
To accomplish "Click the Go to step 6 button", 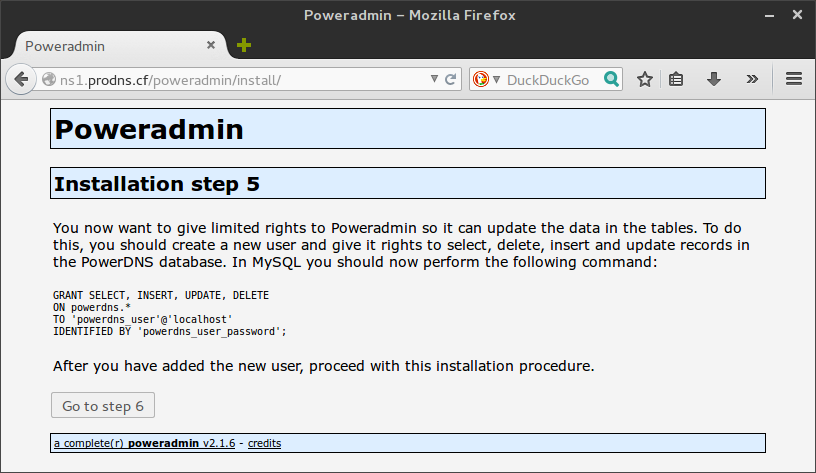I will click(x=103, y=405).
